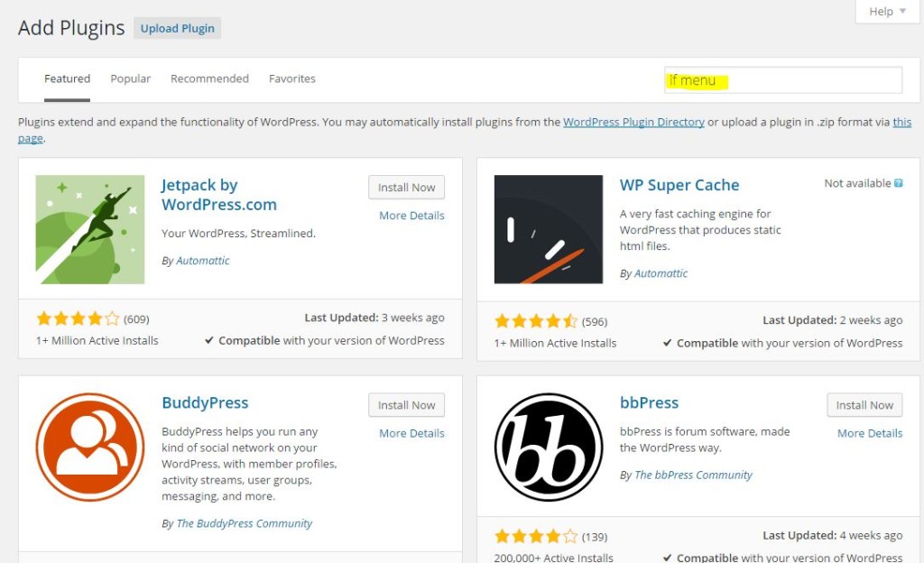Image resolution: width=924 pixels, height=563 pixels.
Task: Install the Jetpack plugin now
Action: click(407, 188)
